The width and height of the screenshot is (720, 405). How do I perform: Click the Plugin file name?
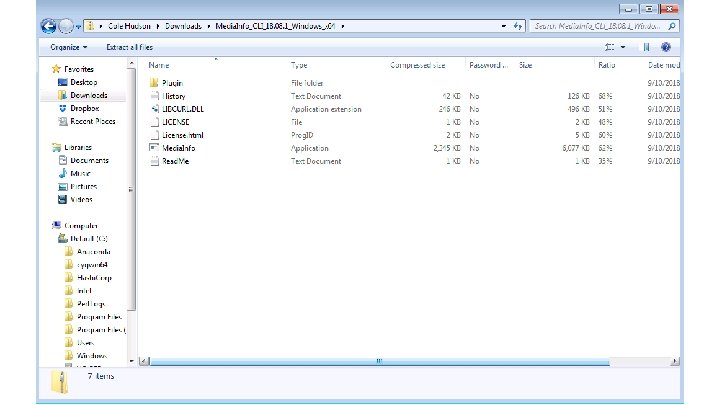[172, 83]
